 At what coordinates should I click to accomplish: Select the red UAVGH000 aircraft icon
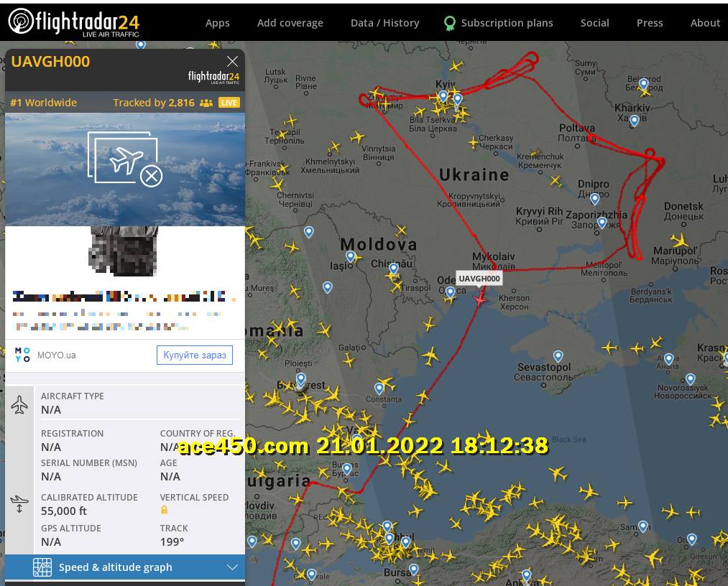pyautogui.click(x=479, y=299)
